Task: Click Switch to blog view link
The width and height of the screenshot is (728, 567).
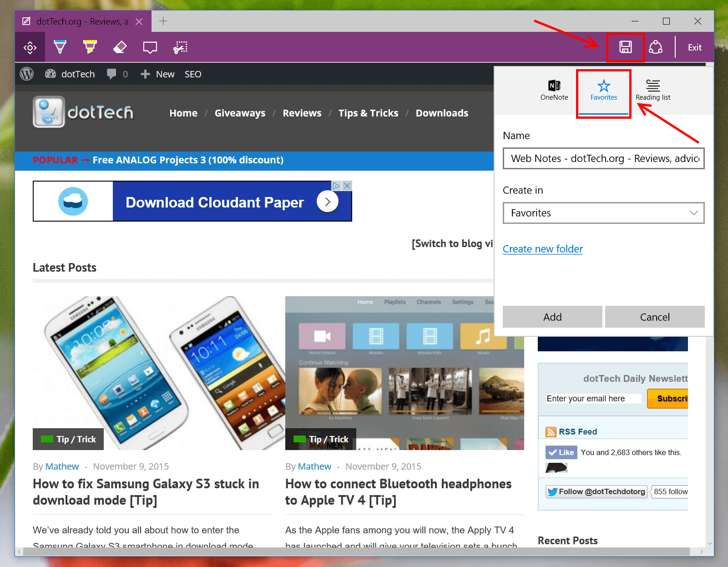Action: click(x=452, y=243)
